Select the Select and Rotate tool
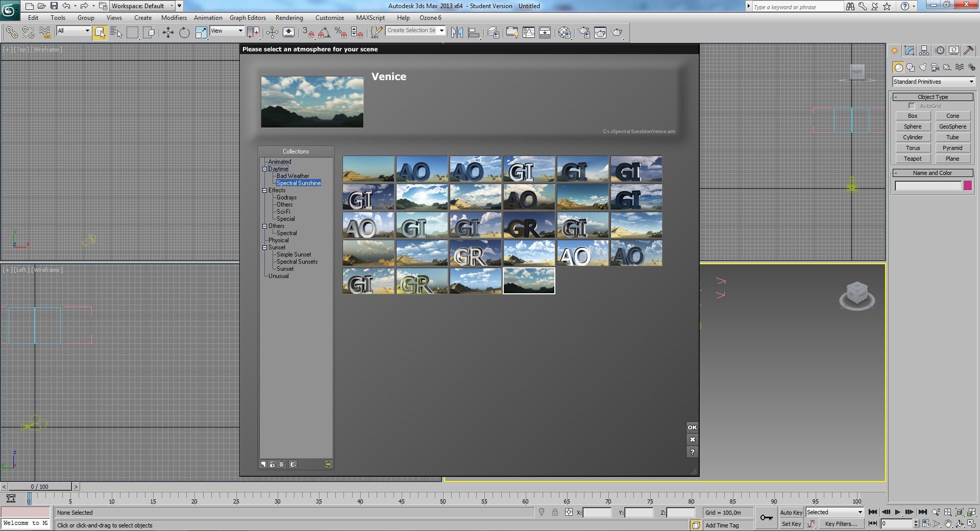 point(184,33)
